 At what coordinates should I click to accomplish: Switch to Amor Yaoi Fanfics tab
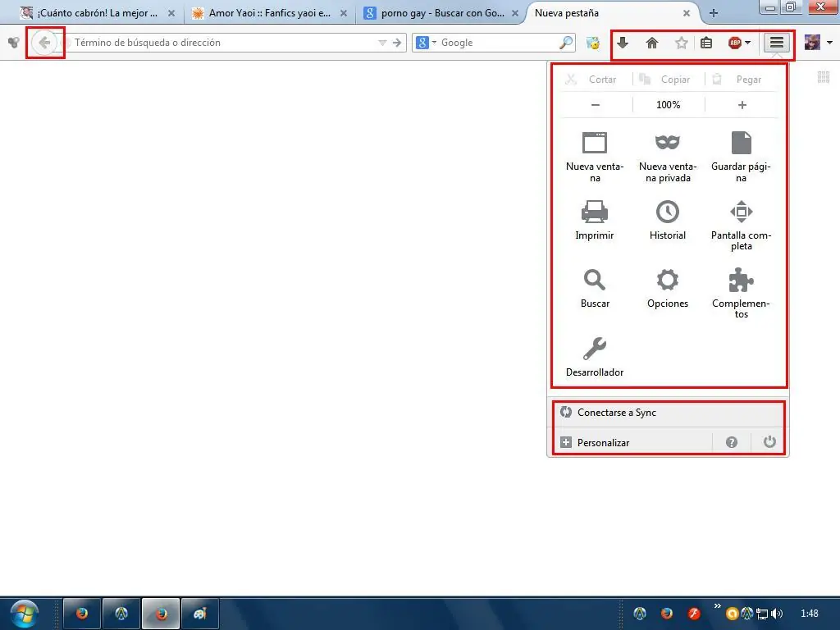pos(262,13)
